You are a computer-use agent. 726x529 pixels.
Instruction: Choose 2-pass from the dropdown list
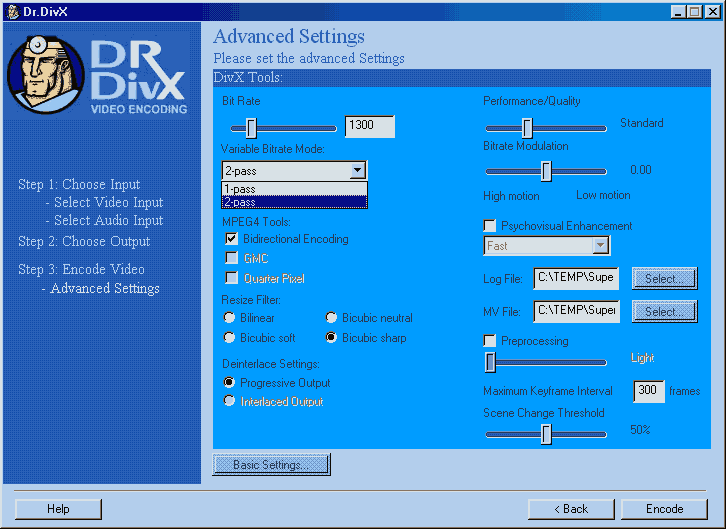(294, 202)
